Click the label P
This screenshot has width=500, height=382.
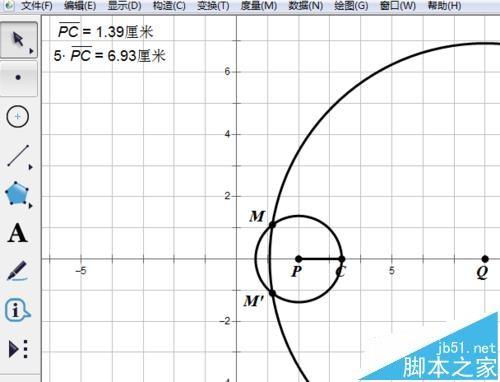[297, 271]
